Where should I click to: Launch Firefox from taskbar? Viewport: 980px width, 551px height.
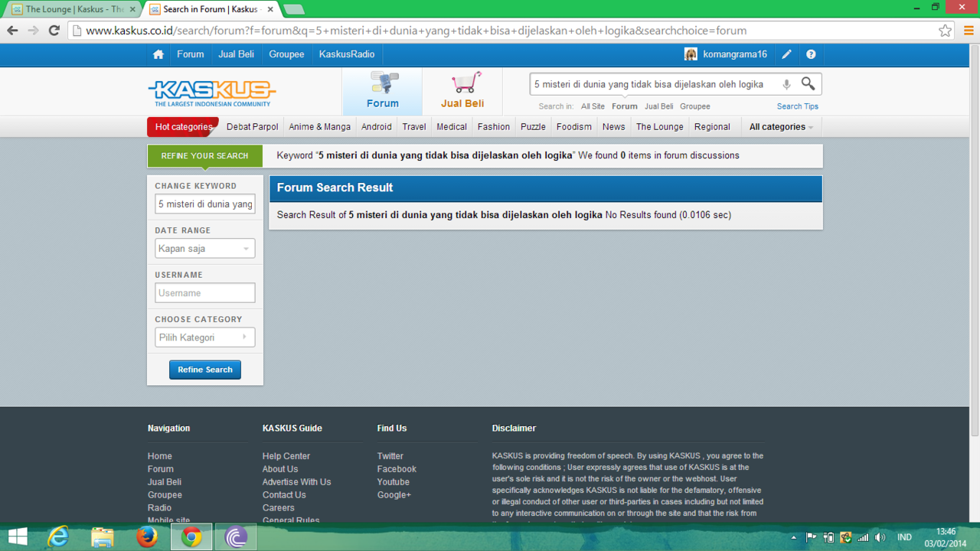click(147, 537)
